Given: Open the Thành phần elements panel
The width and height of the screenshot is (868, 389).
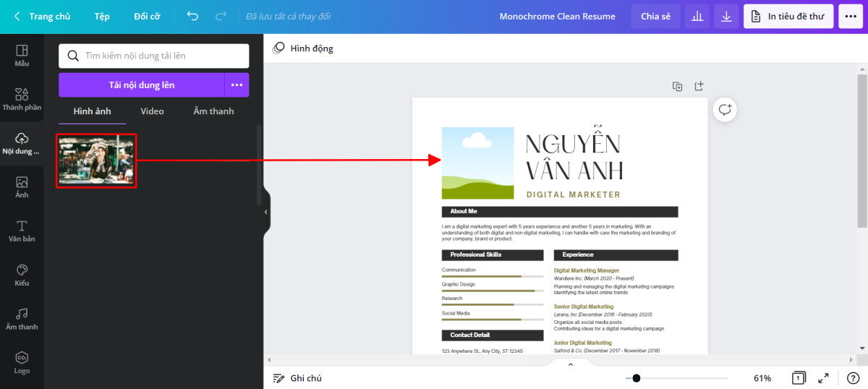Looking at the screenshot, I should (22, 99).
